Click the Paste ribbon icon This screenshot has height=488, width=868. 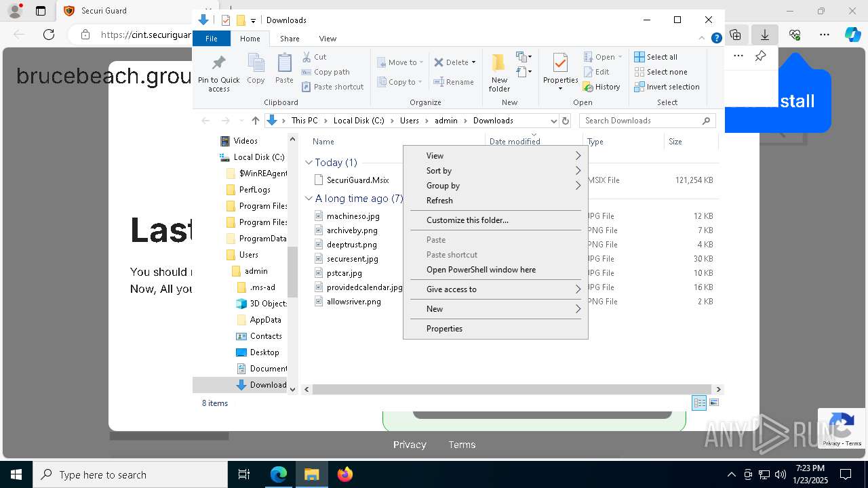284,68
